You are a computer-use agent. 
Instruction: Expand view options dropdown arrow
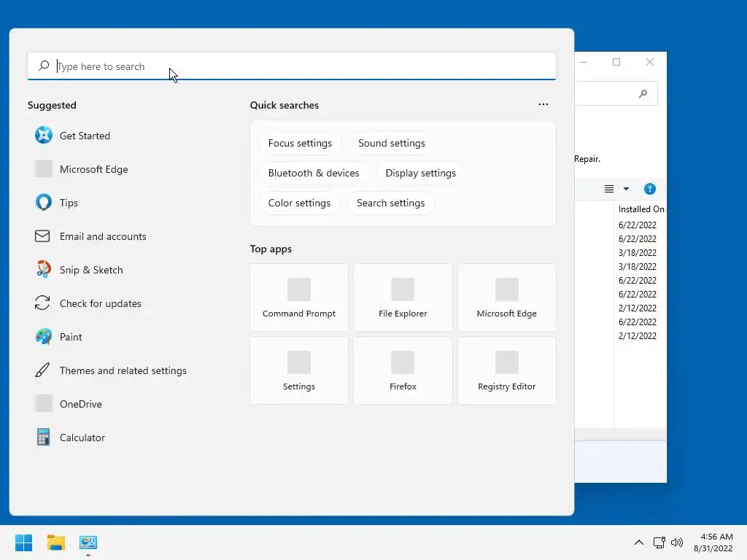[x=626, y=189]
